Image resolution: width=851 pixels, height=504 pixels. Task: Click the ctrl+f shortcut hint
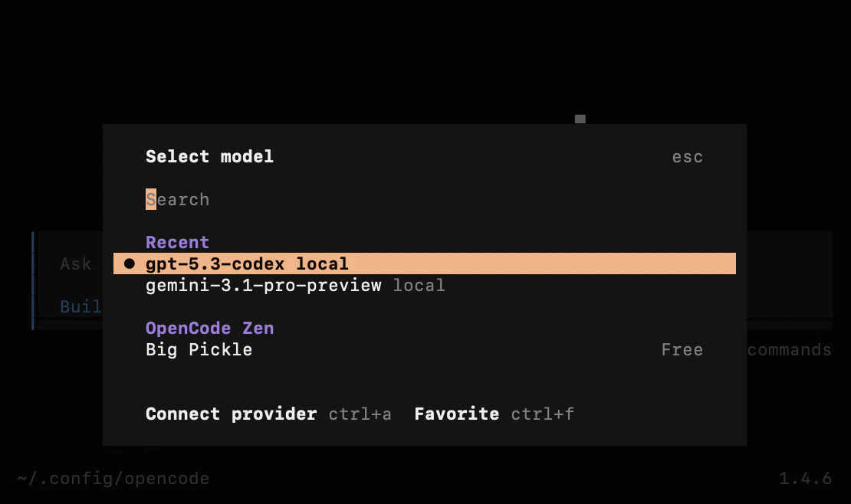pyautogui.click(x=542, y=414)
